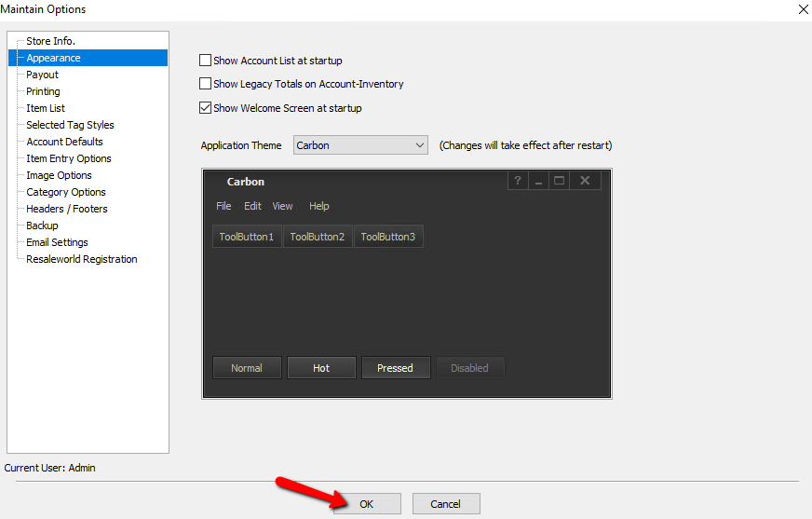
Task: Click the Cancel button
Action: pyautogui.click(x=446, y=504)
